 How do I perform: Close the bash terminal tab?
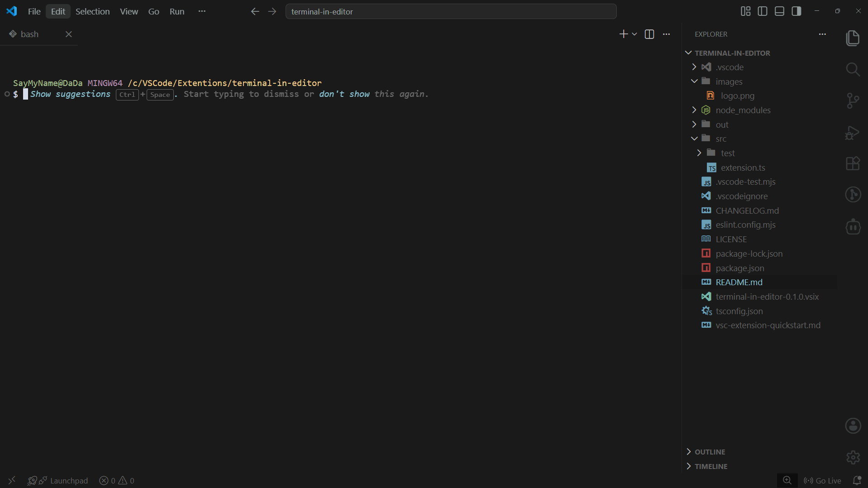69,34
